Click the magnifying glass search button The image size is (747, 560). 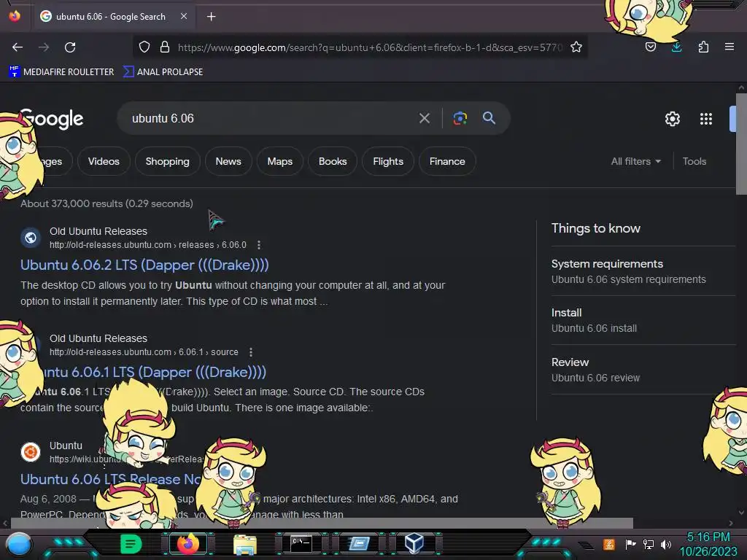point(489,118)
